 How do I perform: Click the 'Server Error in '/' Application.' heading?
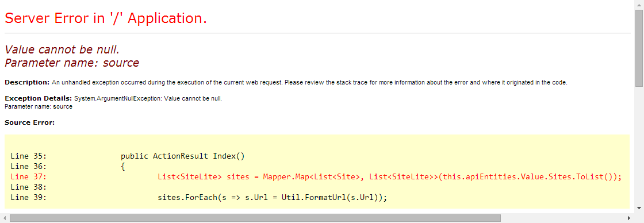click(106, 18)
